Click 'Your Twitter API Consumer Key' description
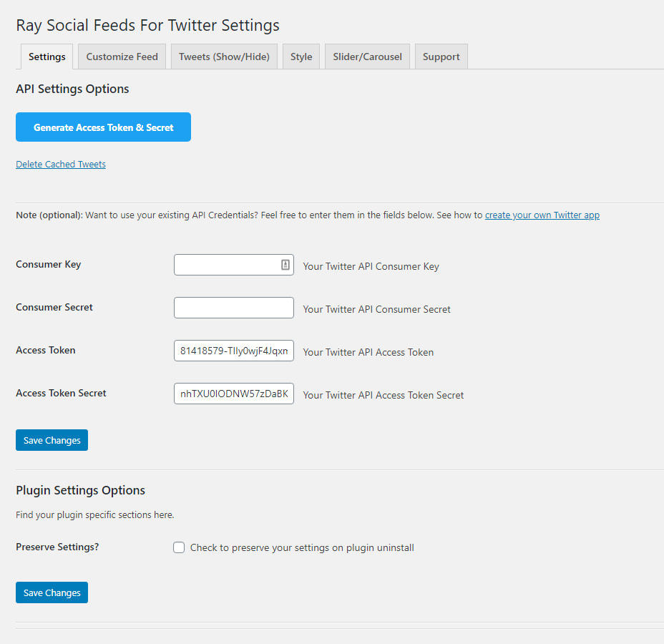 (x=371, y=266)
